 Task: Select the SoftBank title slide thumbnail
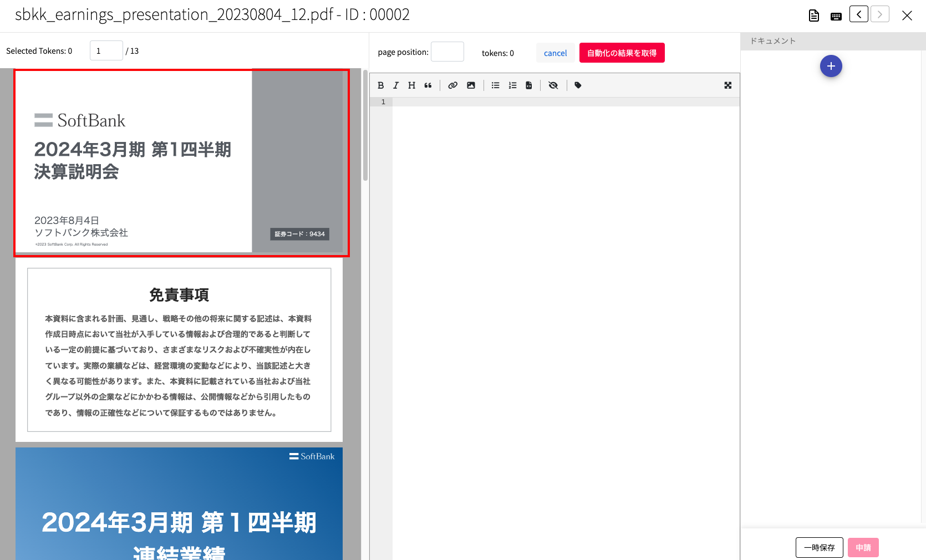182,162
